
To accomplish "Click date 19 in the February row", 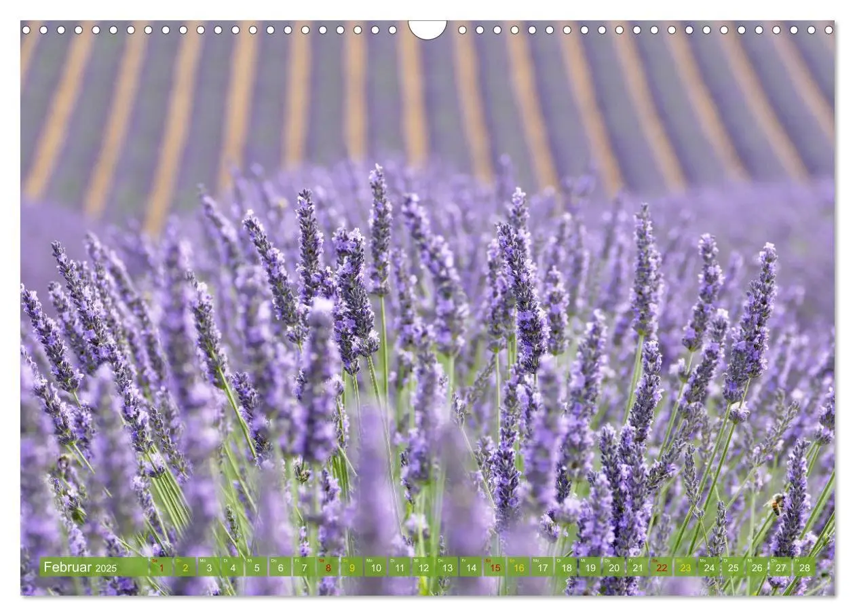I will coord(589,567).
